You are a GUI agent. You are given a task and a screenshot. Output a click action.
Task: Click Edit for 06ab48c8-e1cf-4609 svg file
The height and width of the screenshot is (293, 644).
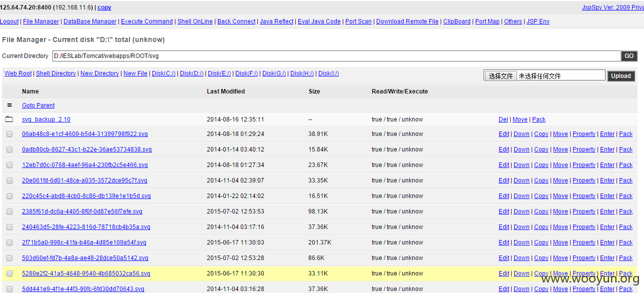[504, 134]
